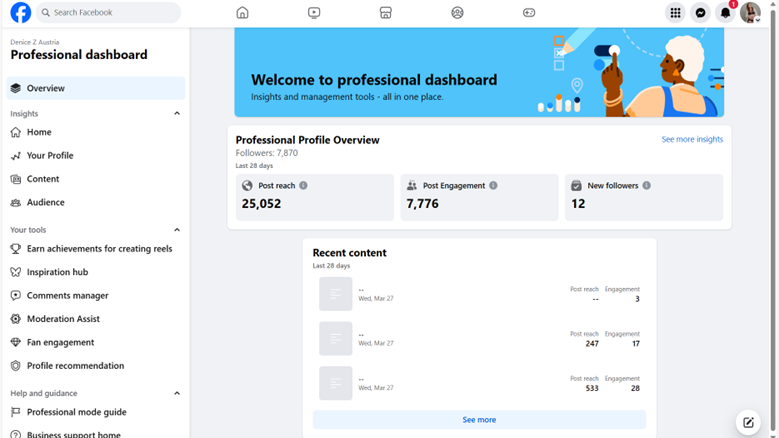This screenshot has height=438, width=779.
Task: Open the recent post with reach 247
Action: click(479, 339)
